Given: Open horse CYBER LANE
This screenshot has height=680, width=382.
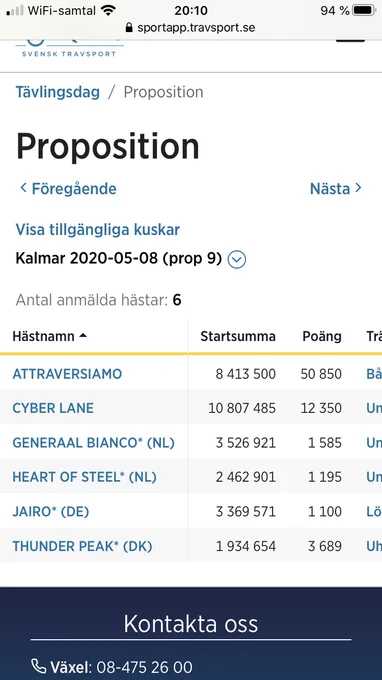Looking at the screenshot, I should (x=53, y=408).
